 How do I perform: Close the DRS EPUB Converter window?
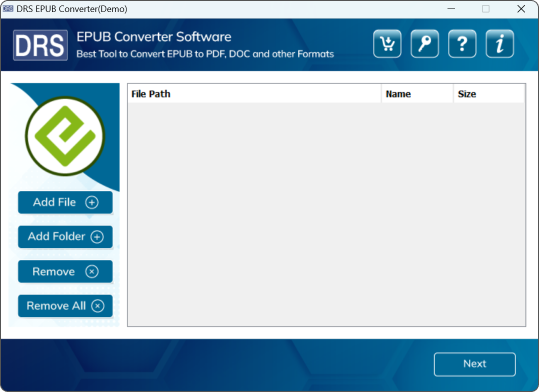point(521,9)
